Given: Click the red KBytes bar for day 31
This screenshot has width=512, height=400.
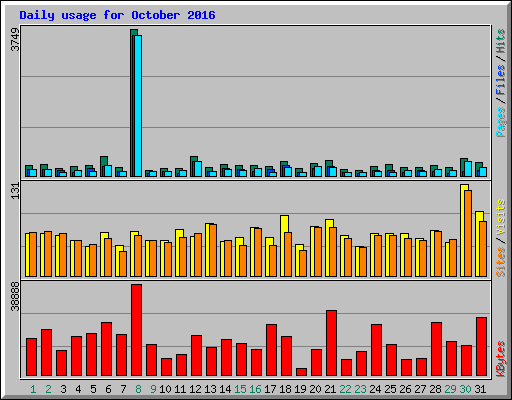Looking at the screenshot, I should [x=481, y=347].
